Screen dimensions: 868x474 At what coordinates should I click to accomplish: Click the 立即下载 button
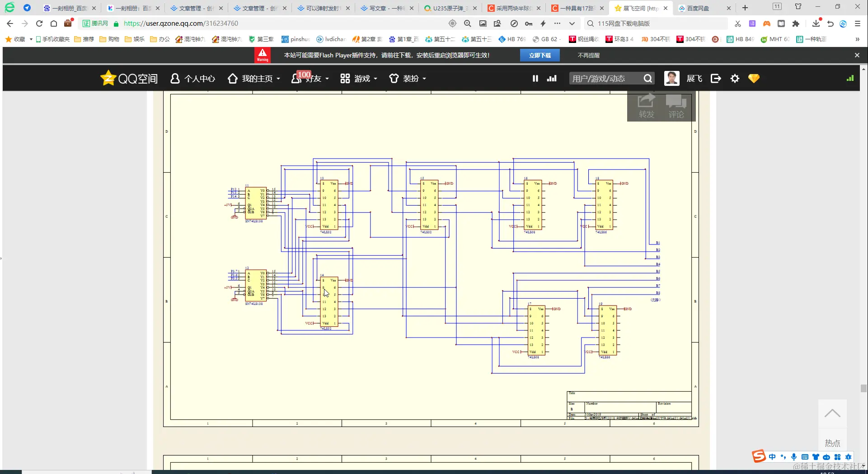(540, 55)
